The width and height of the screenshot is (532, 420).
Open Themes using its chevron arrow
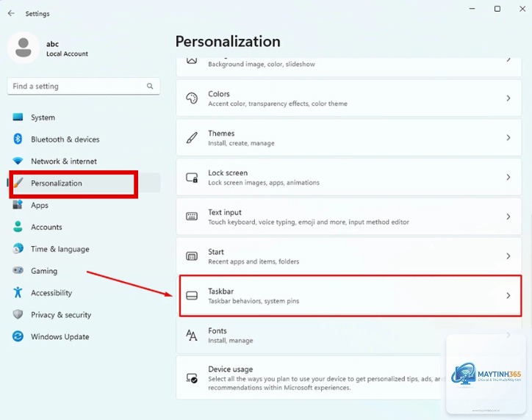pyautogui.click(x=508, y=137)
